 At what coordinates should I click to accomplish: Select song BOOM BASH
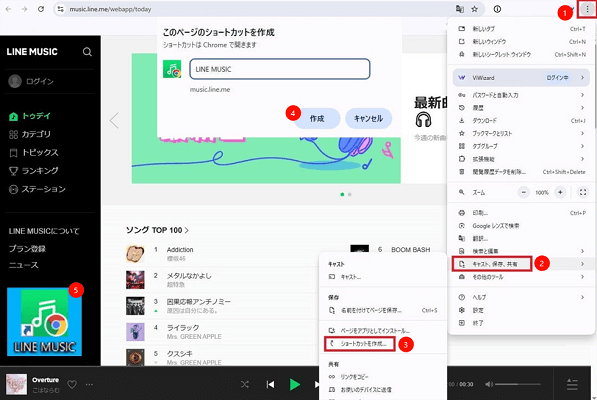pyautogui.click(x=410, y=250)
